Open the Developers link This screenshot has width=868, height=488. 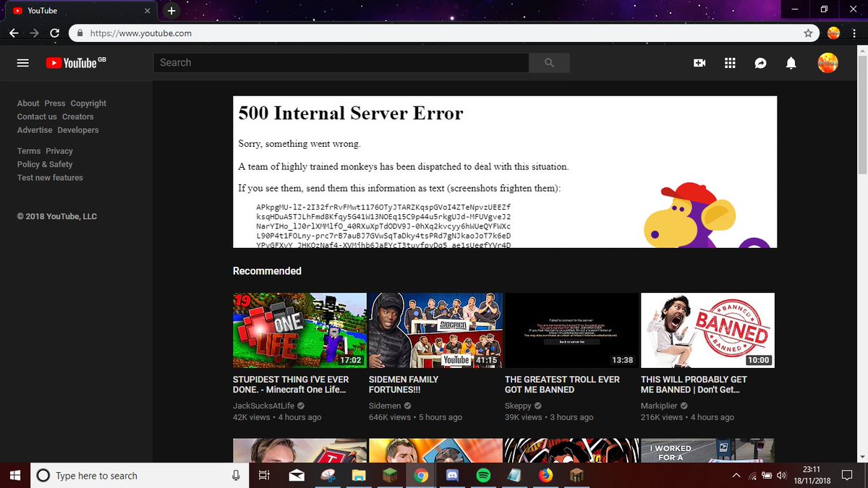click(78, 130)
